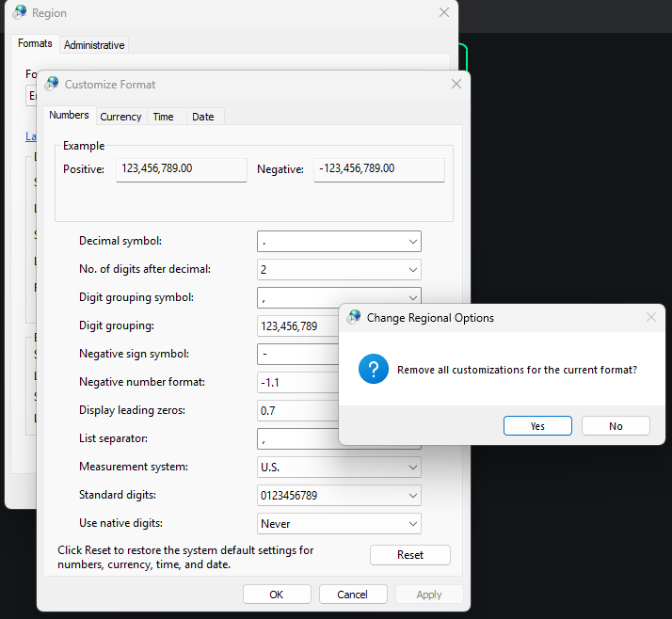Expand the Decimal symbol dropdown
This screenshot has height=619, width=672.
click(x=412, y=242)
